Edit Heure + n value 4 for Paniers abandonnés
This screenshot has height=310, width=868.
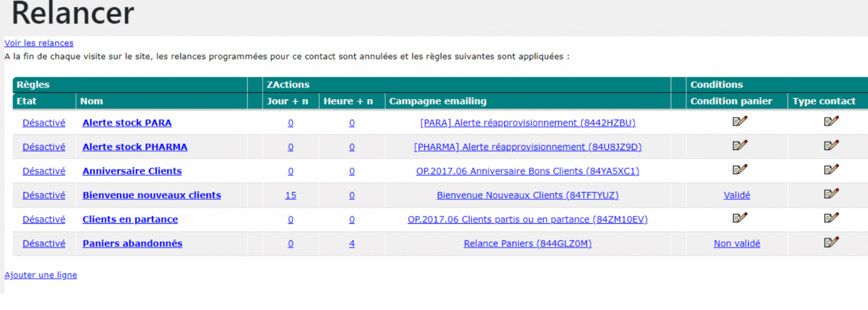click(x=352, y=244)
